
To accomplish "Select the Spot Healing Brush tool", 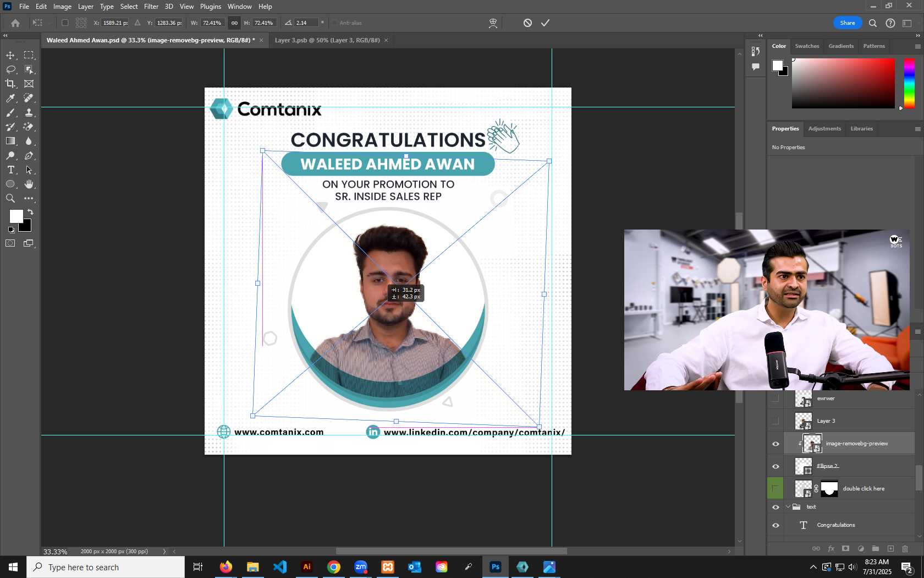I will (29, 98).
